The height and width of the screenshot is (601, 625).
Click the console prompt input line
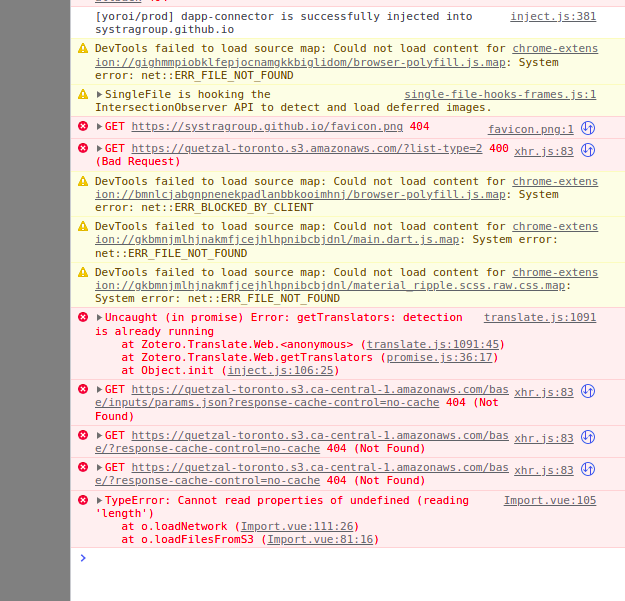347,558
